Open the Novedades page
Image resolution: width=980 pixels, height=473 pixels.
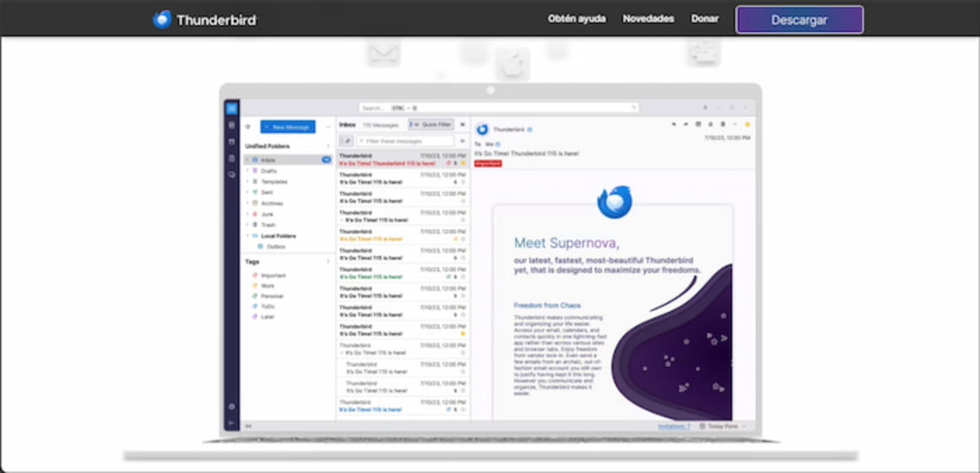pyautogui.click(x=648, y=19)
